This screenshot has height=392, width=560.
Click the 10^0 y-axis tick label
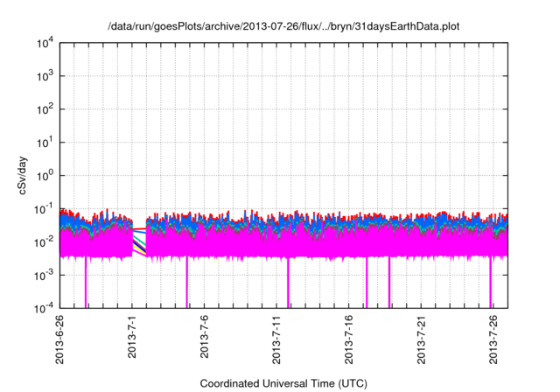[45, 176]
